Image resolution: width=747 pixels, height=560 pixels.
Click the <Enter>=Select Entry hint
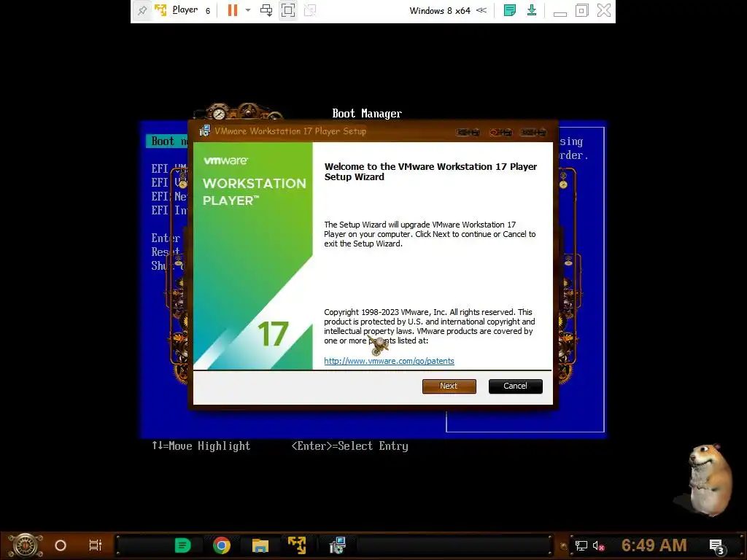349,446
